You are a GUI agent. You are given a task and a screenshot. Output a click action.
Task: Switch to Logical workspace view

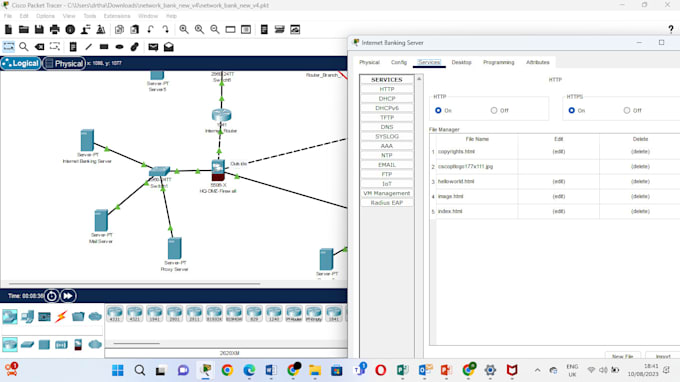[x=21, y=63]
